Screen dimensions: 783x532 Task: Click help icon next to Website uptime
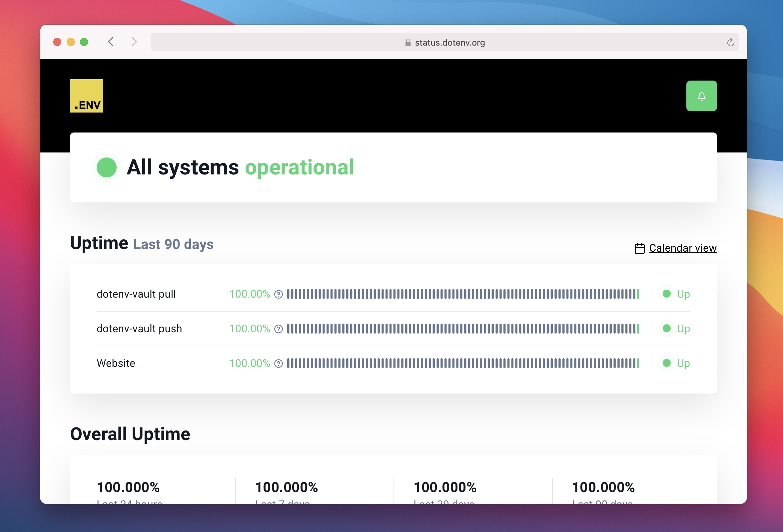tap(278, 364)
